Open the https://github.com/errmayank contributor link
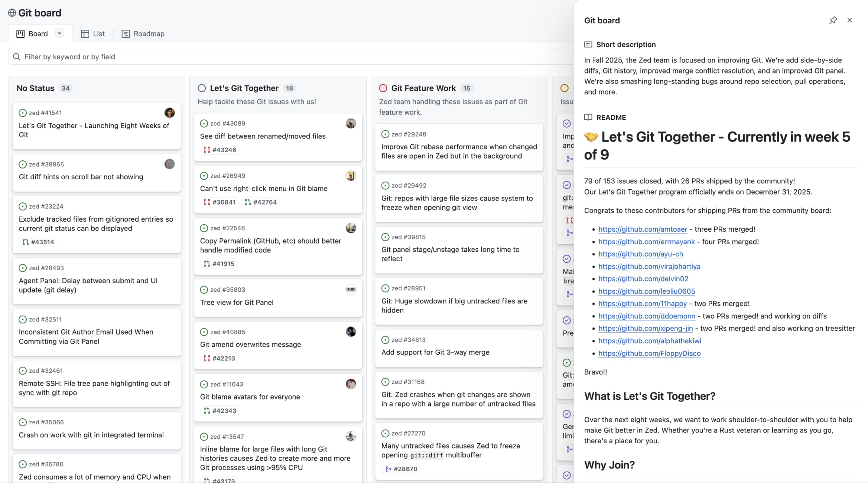868x483 pixels. tap(646, 242)
